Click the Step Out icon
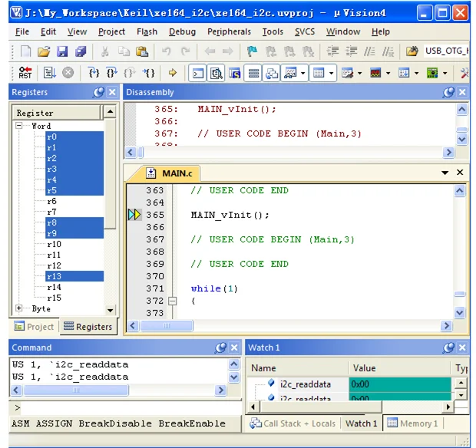Screen dimensions: 476x448 130,73
